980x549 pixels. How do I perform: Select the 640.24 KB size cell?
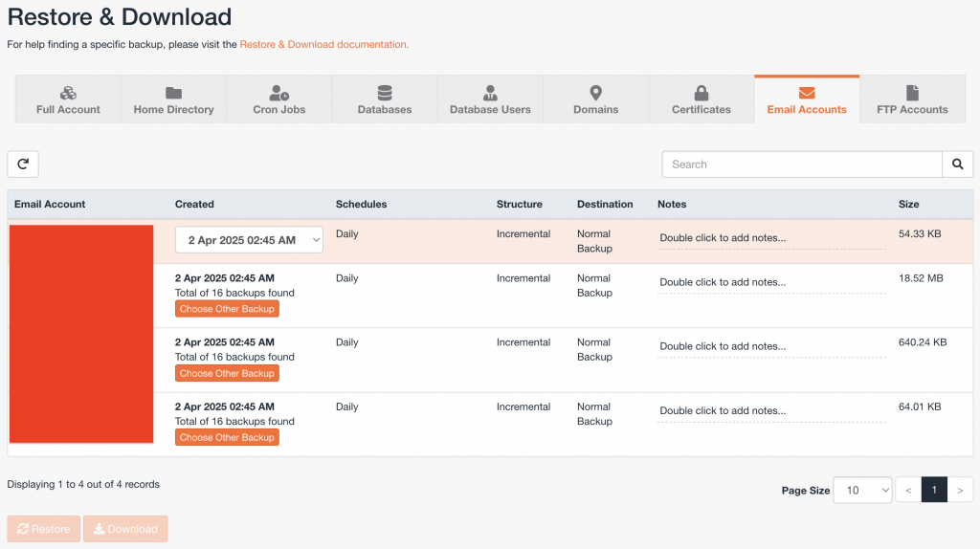923,343
